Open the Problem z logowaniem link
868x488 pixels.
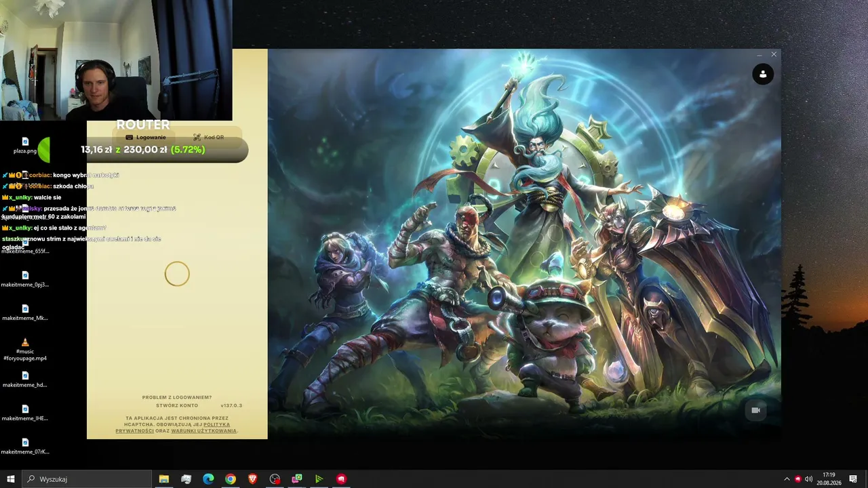[177, 397]
